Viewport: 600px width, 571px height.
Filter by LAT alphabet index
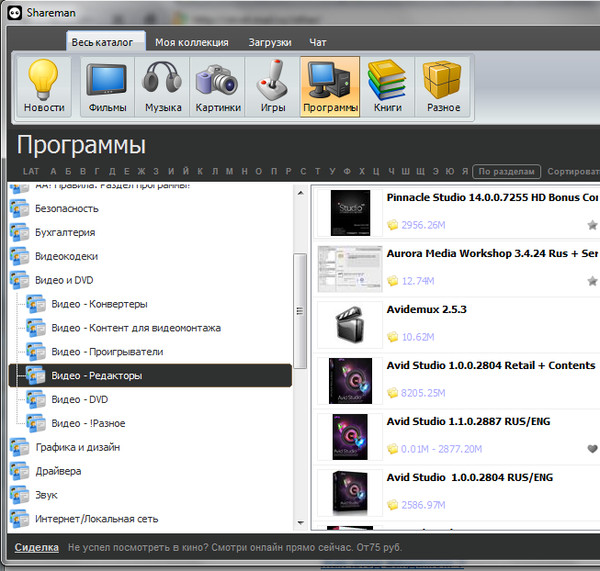click(x=31, y=171)
